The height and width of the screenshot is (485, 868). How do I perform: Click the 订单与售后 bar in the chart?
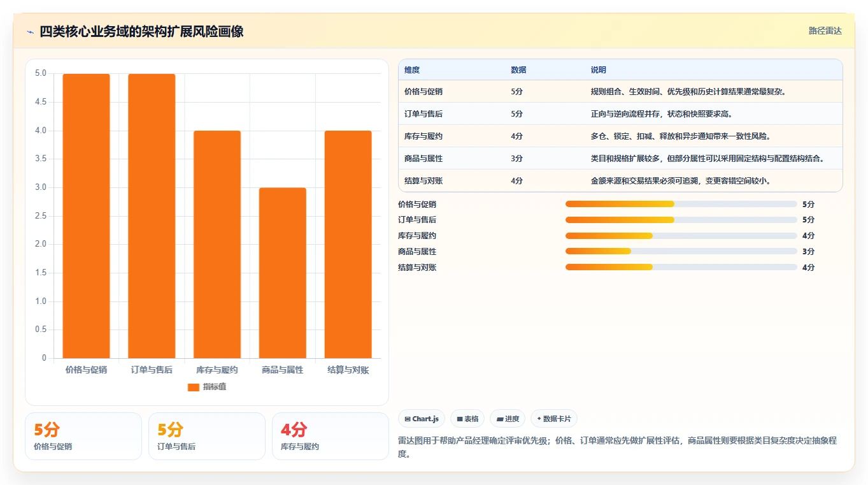pos(152,216)
